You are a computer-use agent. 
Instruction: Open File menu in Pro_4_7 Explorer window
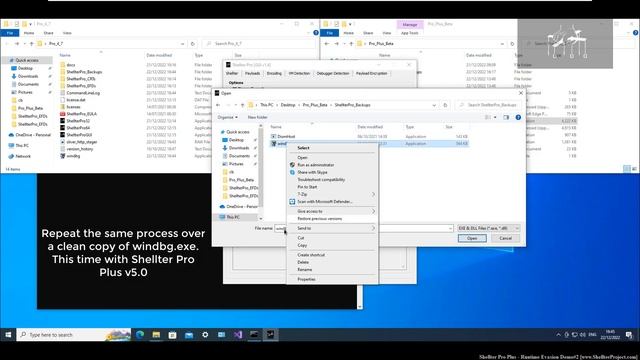tap(10, 33)
